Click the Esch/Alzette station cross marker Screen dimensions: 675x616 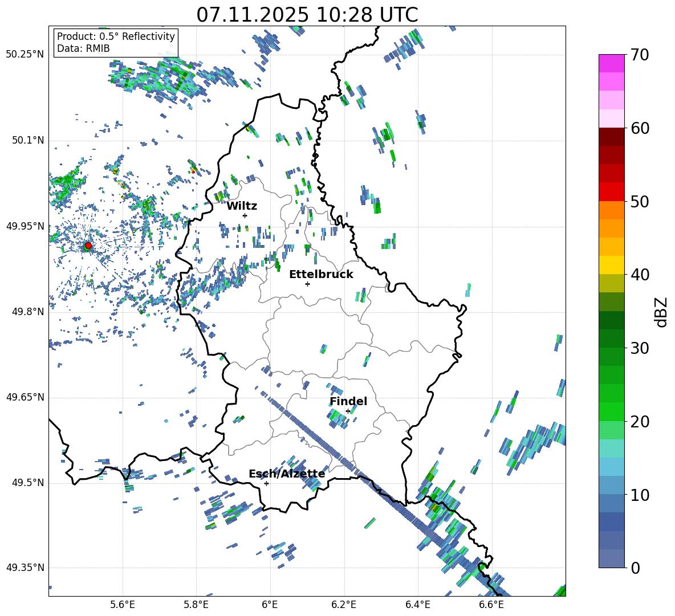(x=266, y=483)
